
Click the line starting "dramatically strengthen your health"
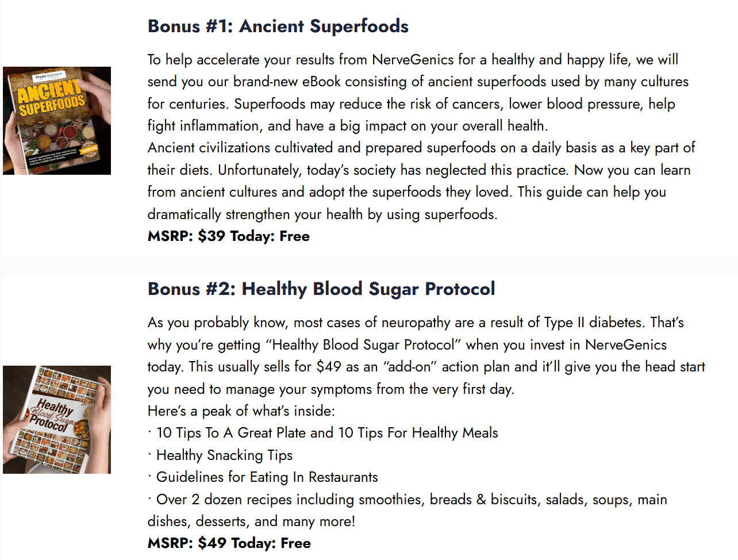point(322,214)
